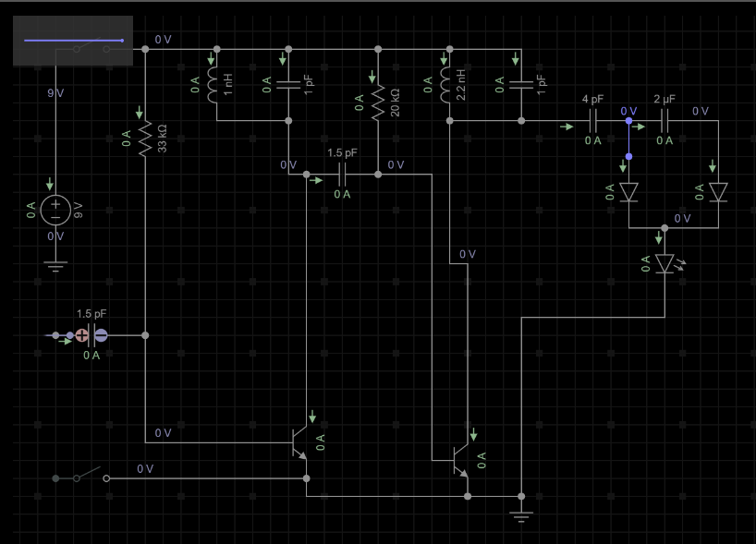Select the left NPN transistor

pos(299,442)
